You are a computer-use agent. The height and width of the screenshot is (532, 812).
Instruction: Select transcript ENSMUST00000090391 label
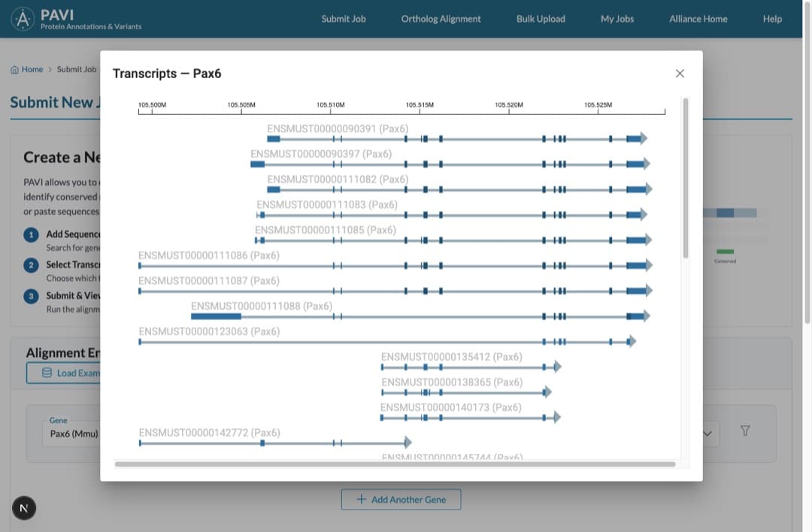click(x=338, y=128)
